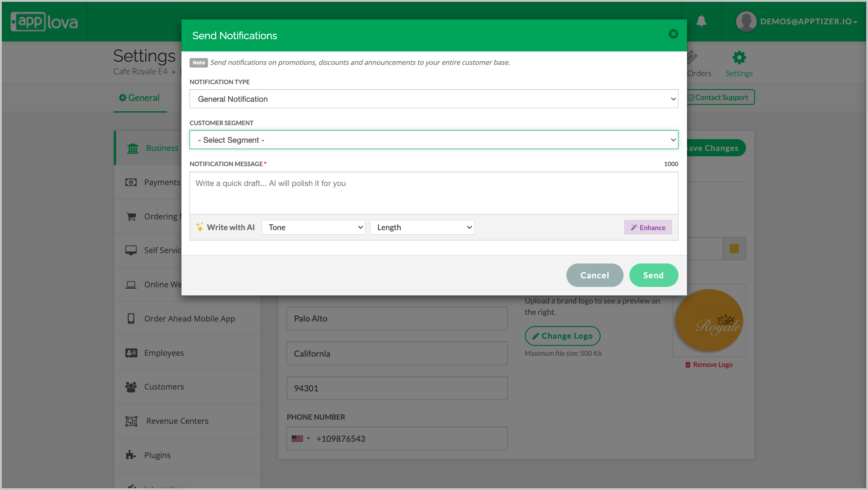
Task: Click the Plugins puzzle piece icon
Action: pos(131,455)
